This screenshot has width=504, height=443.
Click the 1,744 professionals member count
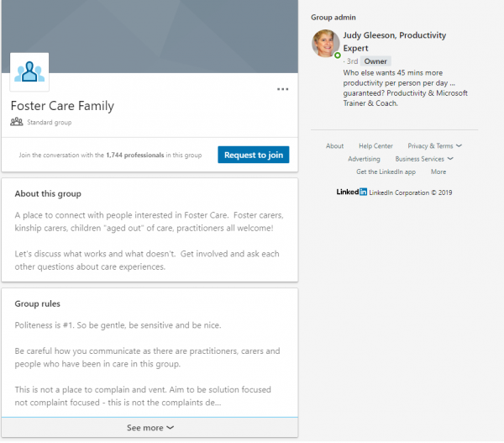click(135, 155)
